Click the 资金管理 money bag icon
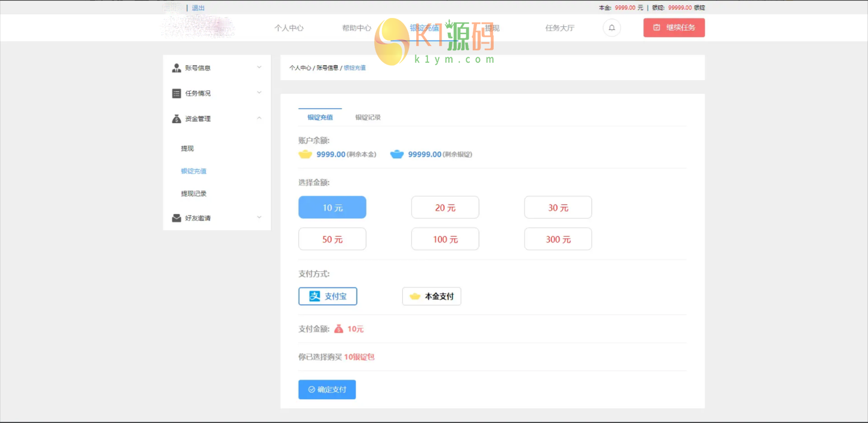The width and height of the screenshot is (868, 423). (177, 119)
